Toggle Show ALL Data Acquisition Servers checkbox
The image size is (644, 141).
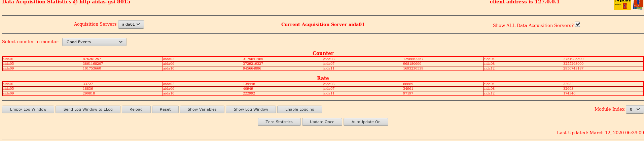pyautogui.click(x=577, y=24)
